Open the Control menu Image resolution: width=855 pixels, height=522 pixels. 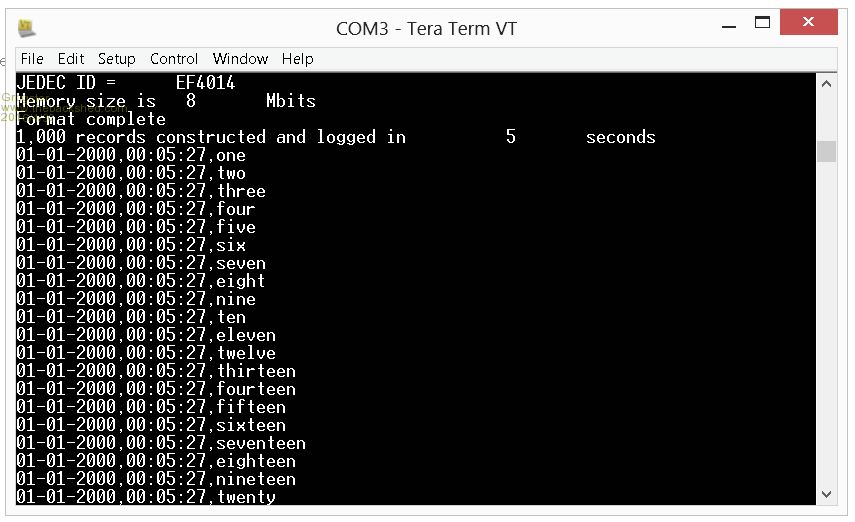[x=174, y=59]
